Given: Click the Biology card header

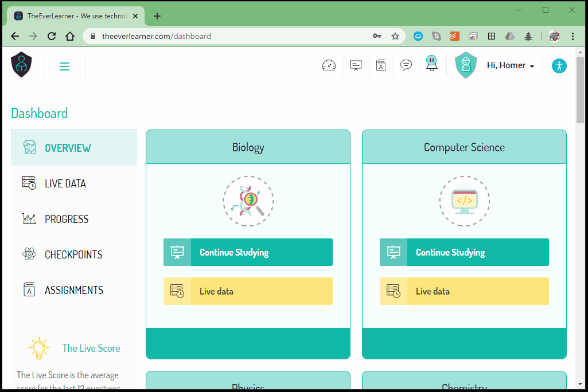Looking at the screenshot, I should tap(248, 147).
